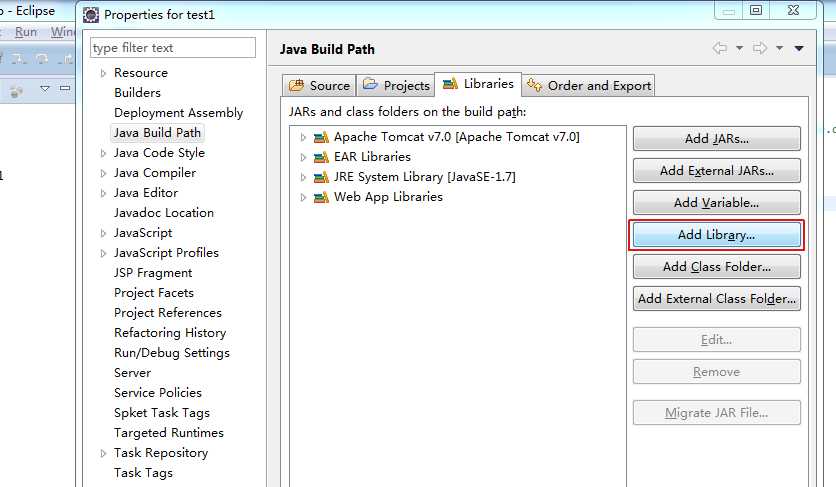The width and height of the screenshot is (836, 487).
Task: Switch to the Projects tab
Action: coord(396,85)
